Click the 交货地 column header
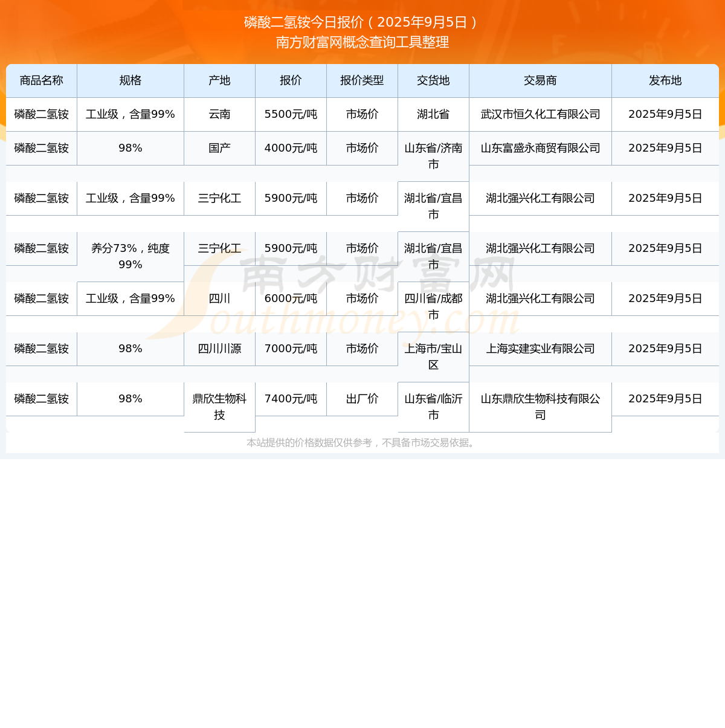This screenshot has width=725, height=728. [434, 80]
